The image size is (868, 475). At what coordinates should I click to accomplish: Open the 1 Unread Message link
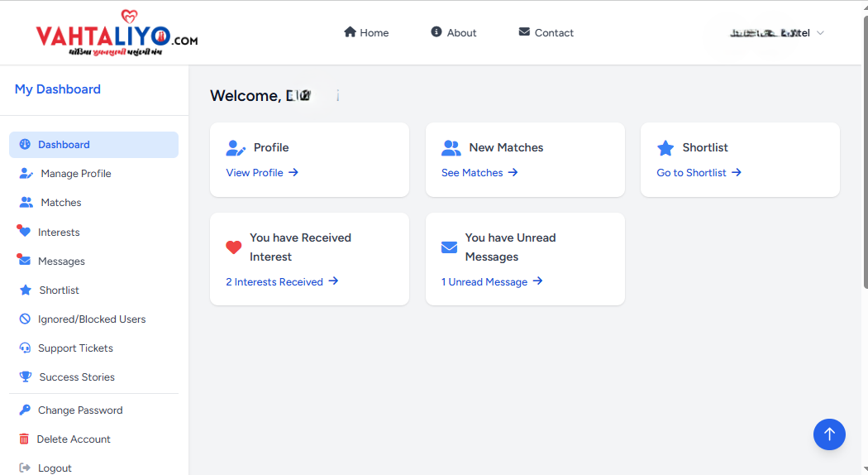(x=492, y=281)
